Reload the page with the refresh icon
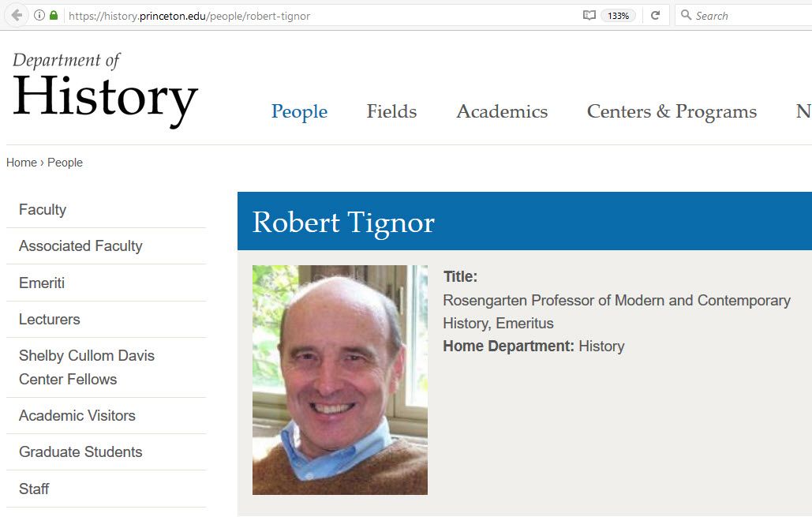This screenshot has height=517, width=812. pyautogui.click(x=655, y=14)
